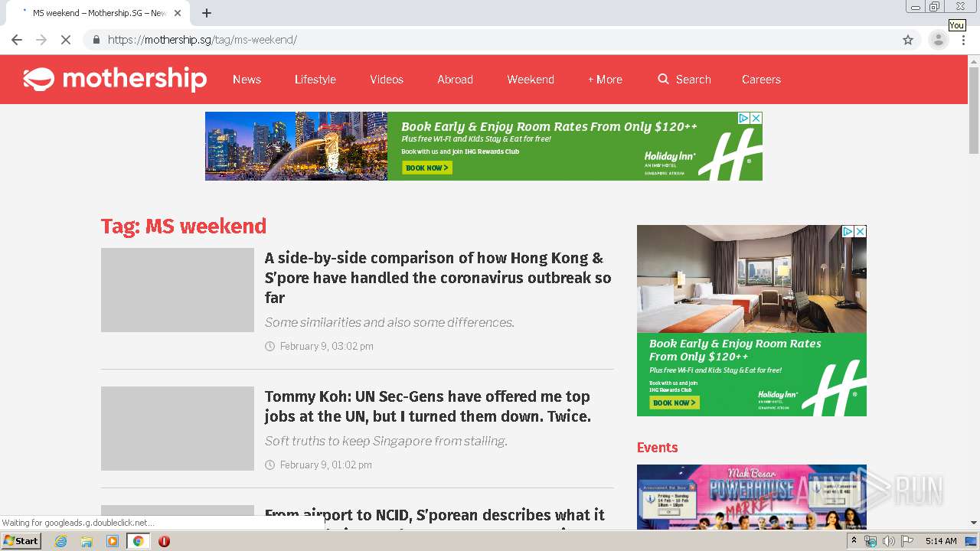This screenshot has width=980, height=551.
Task: Show hidden system tray icons
Action: coord(854,541)
